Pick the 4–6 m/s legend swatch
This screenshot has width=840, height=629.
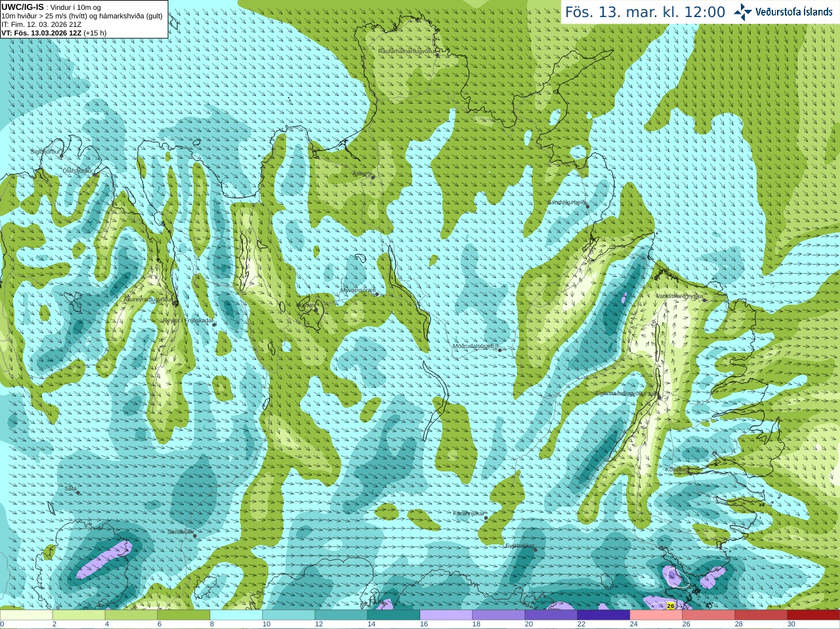pos(131,615)
